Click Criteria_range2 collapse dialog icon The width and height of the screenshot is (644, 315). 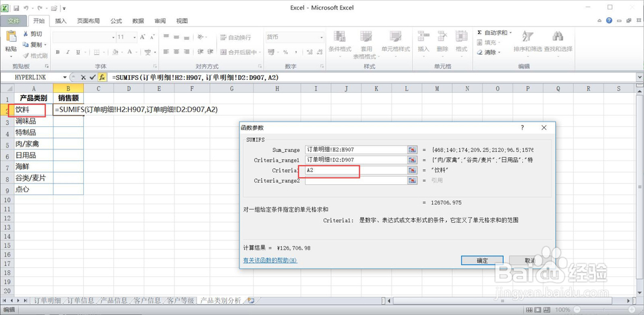(x=412, y=180)
